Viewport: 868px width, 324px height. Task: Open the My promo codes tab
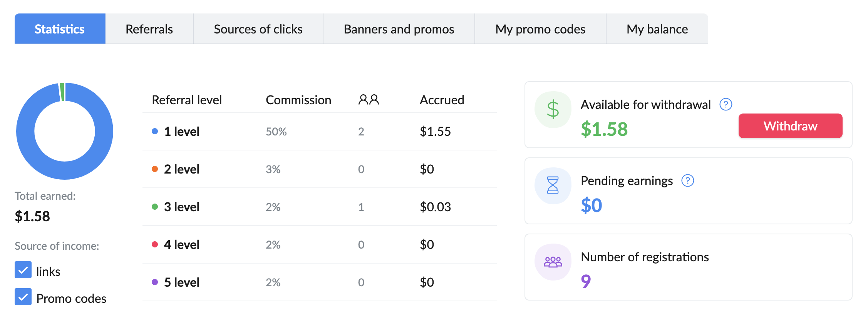click(540, 29)
